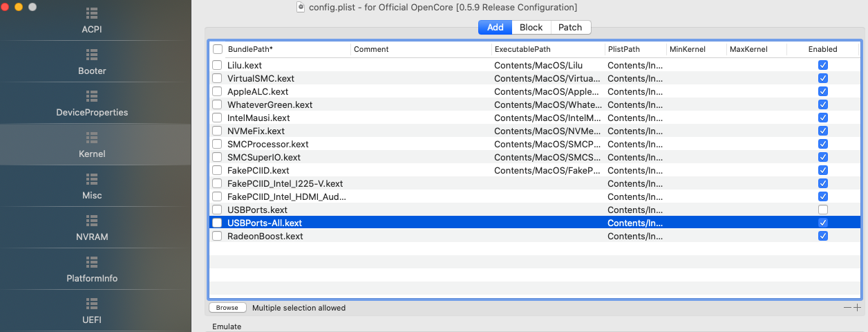Disable the Lilu.kext Enabled checkbox

point(822,65)
